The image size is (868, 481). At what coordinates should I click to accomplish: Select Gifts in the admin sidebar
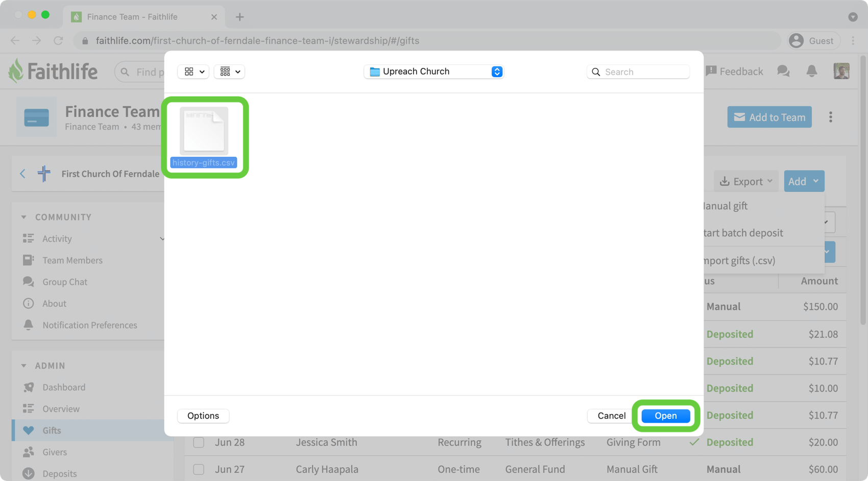pyautogui.click(x=92, y=430)
